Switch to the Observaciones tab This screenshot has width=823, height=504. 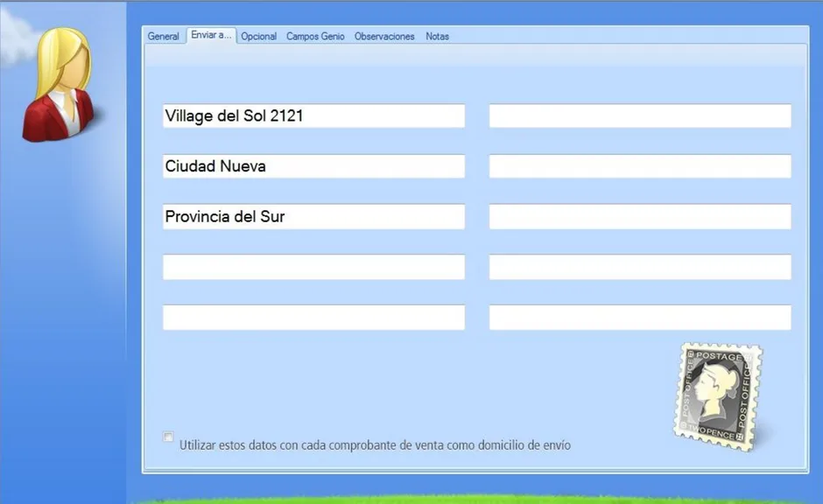point(384,36)
